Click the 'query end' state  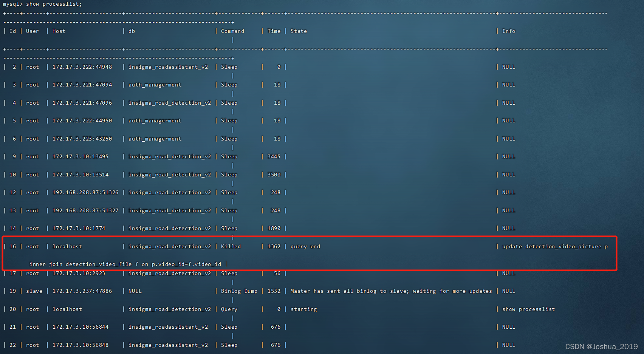point(305,247)
